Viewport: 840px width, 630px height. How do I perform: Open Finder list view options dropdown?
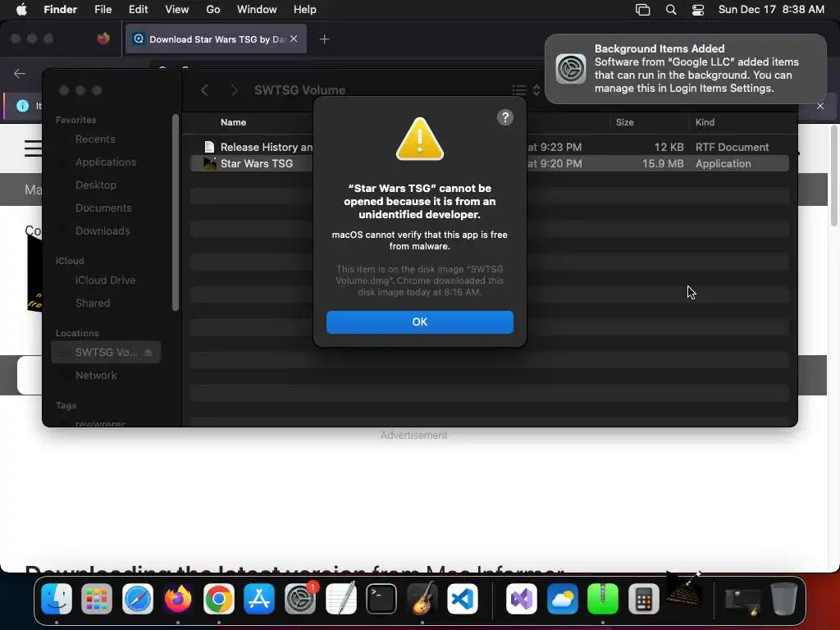click(x=526, y=90)
